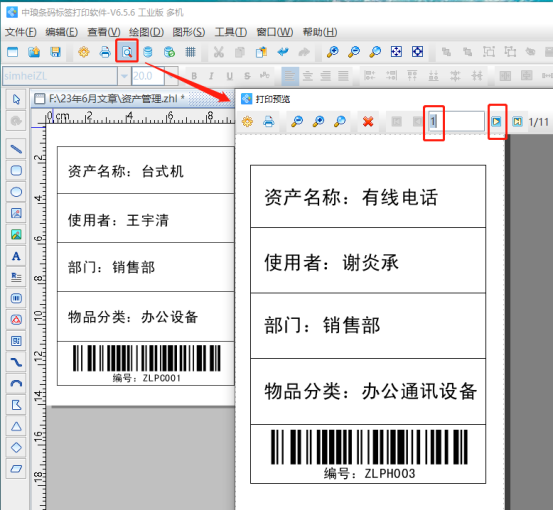The width and height of the screenshot is (554, 511).
Task: Set right text alignment
Action: click(325, 76)
